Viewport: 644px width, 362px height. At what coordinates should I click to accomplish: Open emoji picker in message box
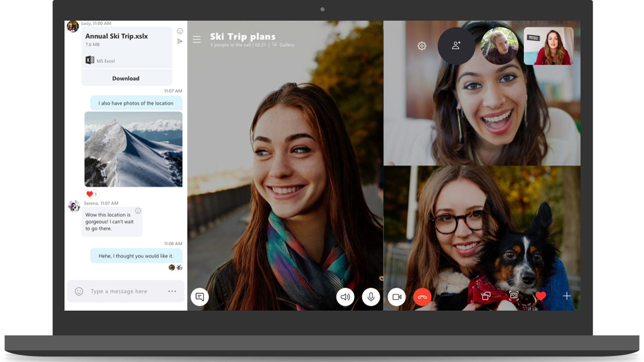point(79,291)
